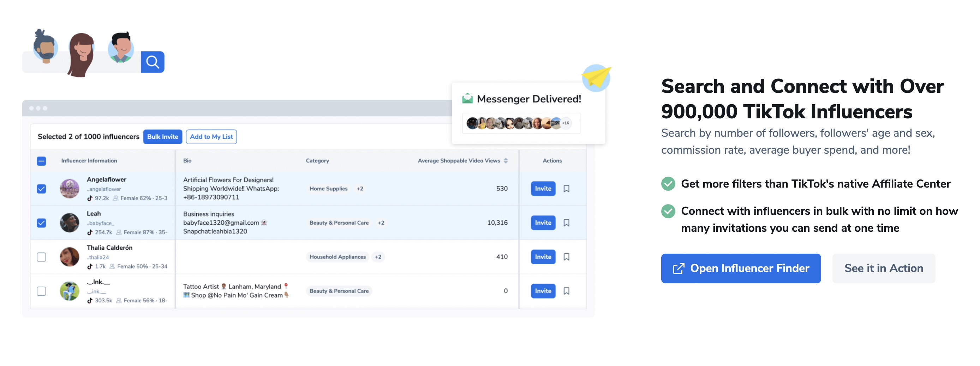Bookmark the Angelaflower influencer row
Screen dimensions: 980x366
coord(566,189)
